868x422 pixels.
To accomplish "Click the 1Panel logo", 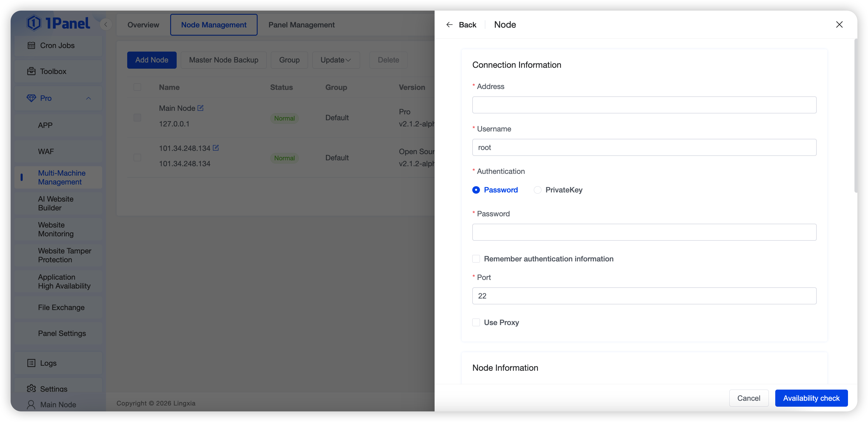I will click(58, 23).
